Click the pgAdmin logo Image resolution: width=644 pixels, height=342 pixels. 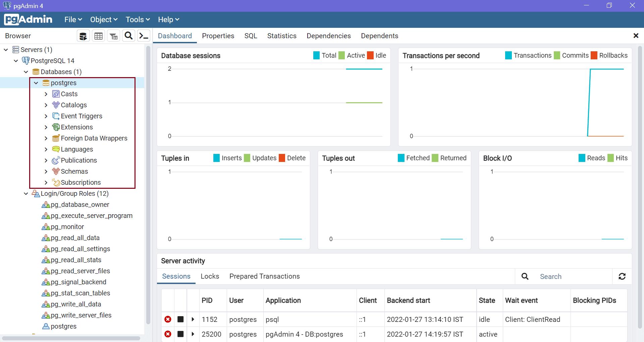pyautogui.click(x=28, y=19)
